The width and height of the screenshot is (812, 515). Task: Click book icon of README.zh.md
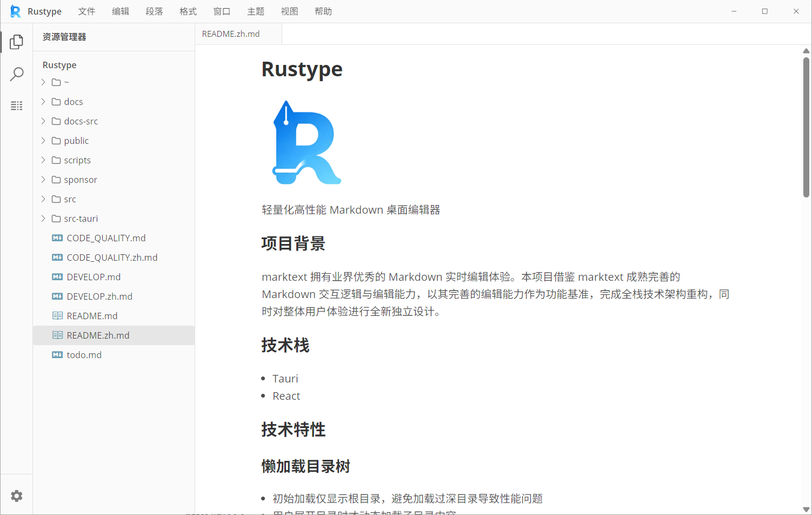(x=57, y=335)
